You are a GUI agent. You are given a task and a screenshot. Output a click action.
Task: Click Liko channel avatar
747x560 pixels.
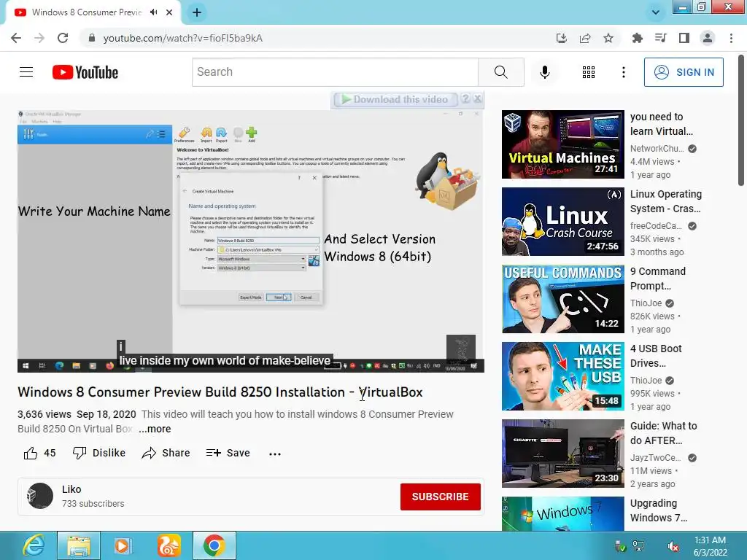click(x=40, y=496)
